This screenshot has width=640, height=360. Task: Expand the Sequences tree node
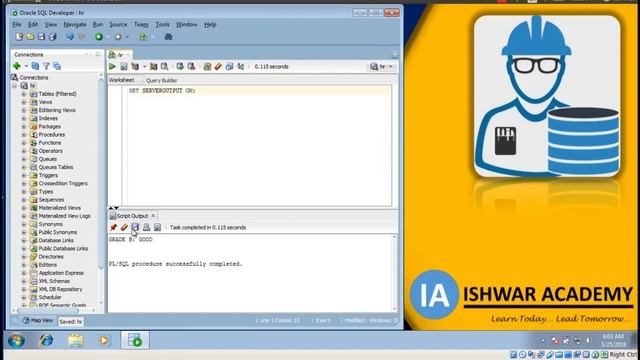pos(24,200)
